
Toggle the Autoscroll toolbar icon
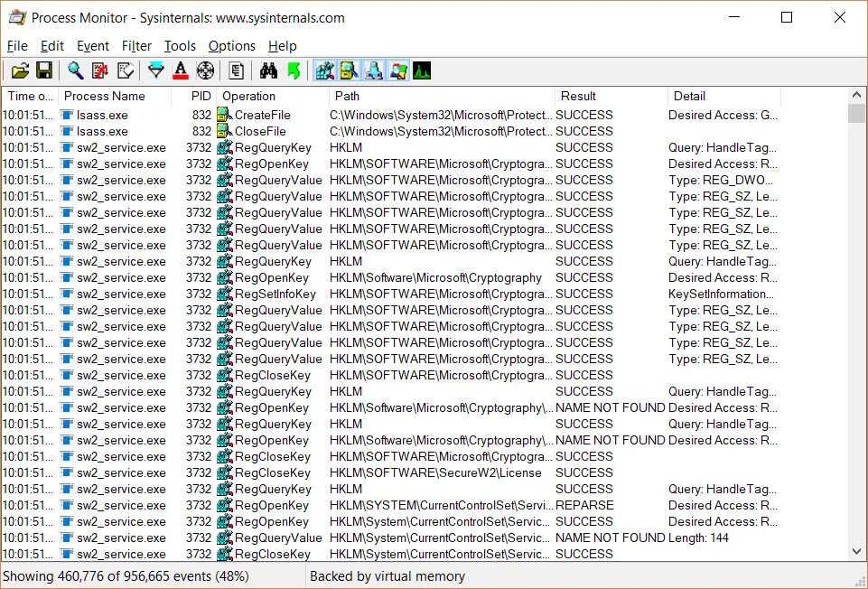(100, 70)
